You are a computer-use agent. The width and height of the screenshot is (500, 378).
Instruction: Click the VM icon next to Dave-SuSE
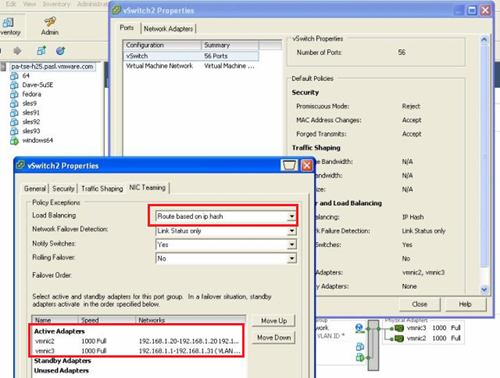(x=14, y=85)
